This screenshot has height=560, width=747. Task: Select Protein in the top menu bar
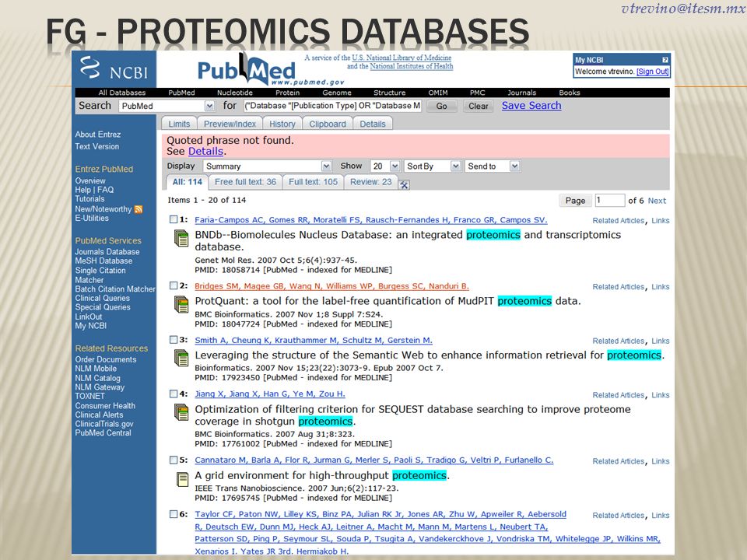click(288, 93)
